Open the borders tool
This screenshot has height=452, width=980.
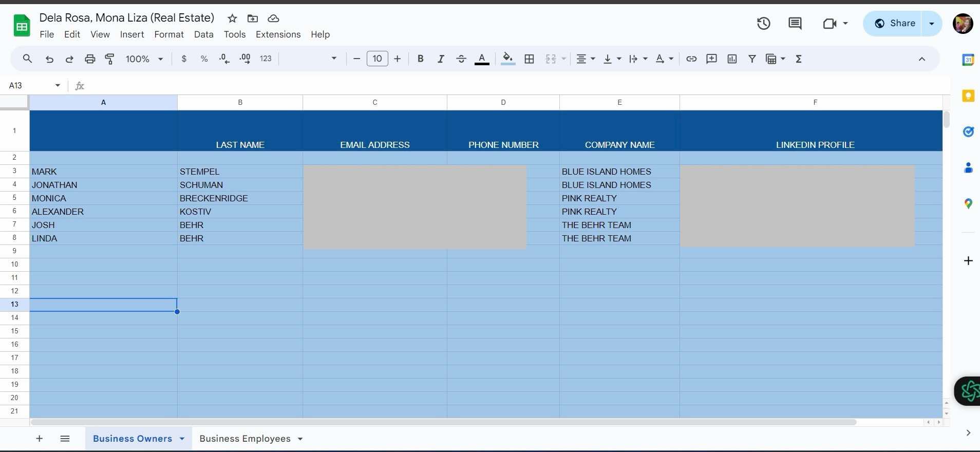coord(529,59)
